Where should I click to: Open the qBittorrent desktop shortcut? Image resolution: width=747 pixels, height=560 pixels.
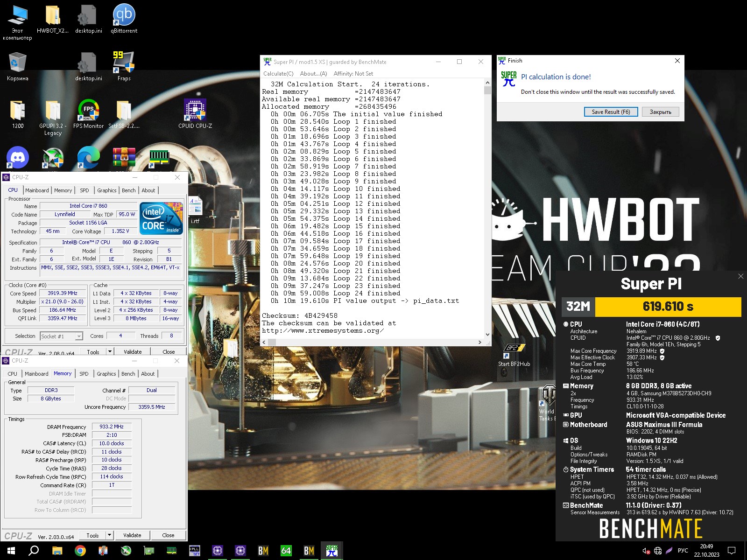click(124, 19)
